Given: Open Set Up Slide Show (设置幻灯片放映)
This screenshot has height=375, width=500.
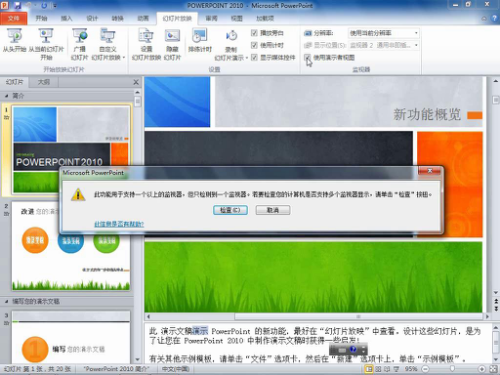Looking at the screenshot, I should click(146, 44).
